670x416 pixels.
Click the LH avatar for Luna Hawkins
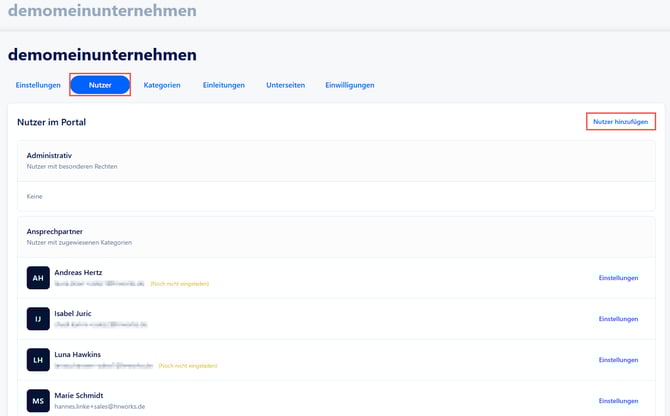[x=37, y=360]
